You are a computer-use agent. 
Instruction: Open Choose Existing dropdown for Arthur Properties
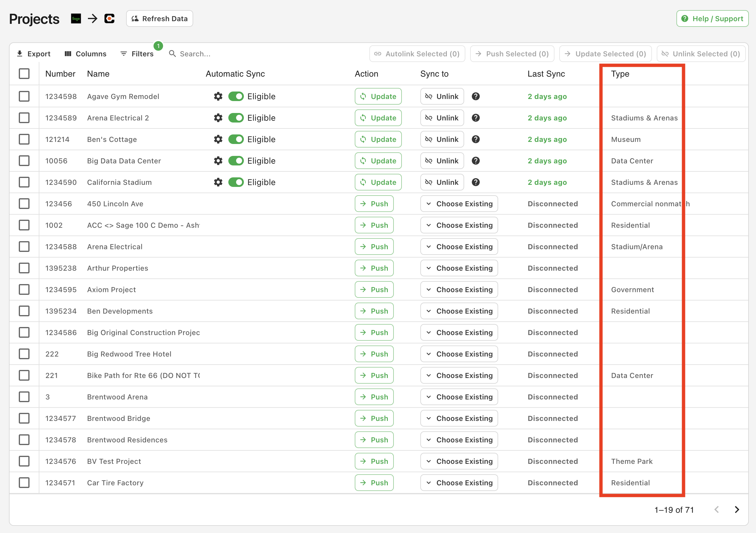tap(459, 268)
